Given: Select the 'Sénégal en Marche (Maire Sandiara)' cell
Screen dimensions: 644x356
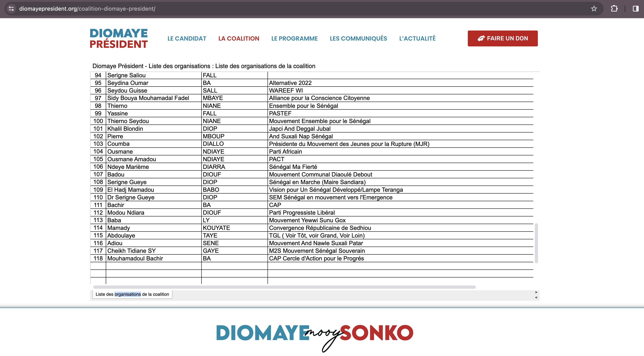Looking at the screenshot, I should 400,182.
